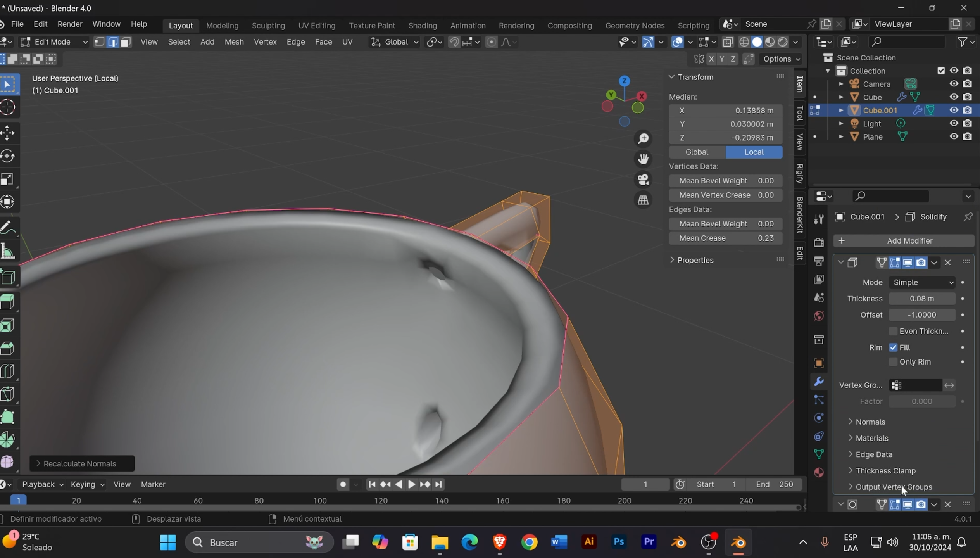
Task: Click the Add Modifier button
Action: click(x=904, y=241)
